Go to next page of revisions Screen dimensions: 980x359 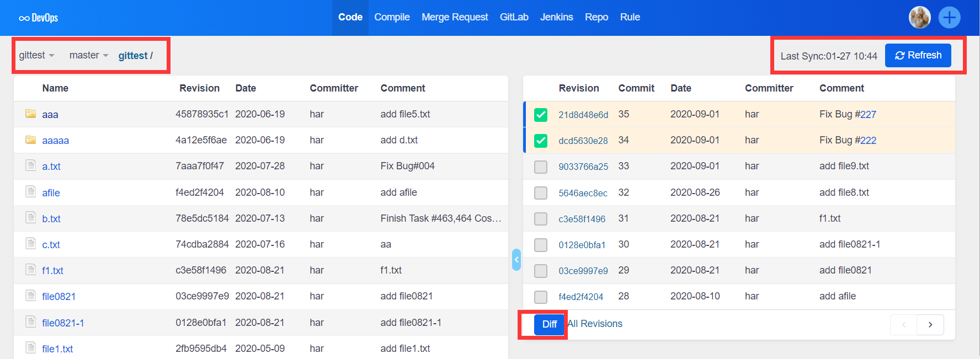tap(930, 325)
